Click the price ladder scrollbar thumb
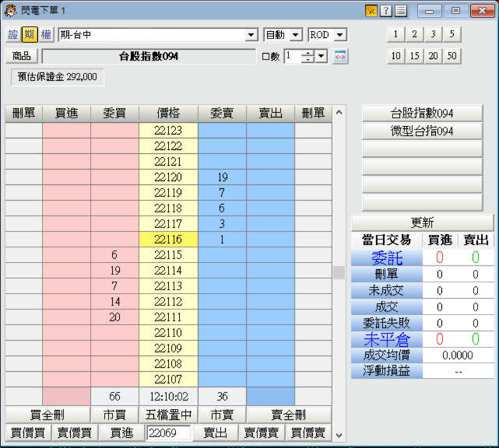Viewport: 499px width, 448px height. click(x=339, y=272)
